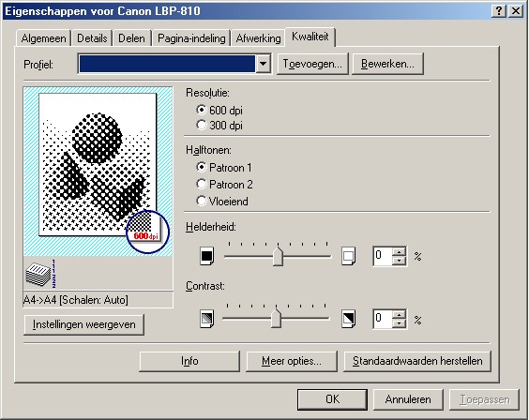This screenshot has height=420, width=529.
Task: Click the Bewerken... button
Action: pos(387,64)
